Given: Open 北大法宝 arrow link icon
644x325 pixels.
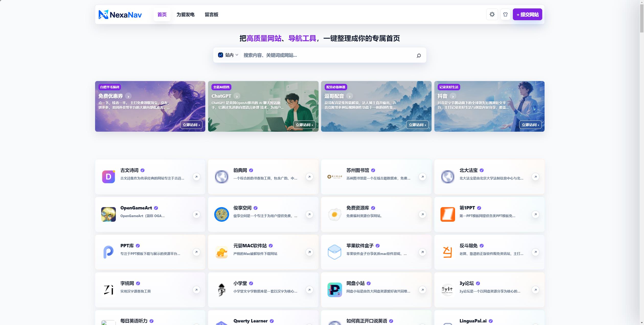Looking at the screenshot, I should click(x=535, y=177).
